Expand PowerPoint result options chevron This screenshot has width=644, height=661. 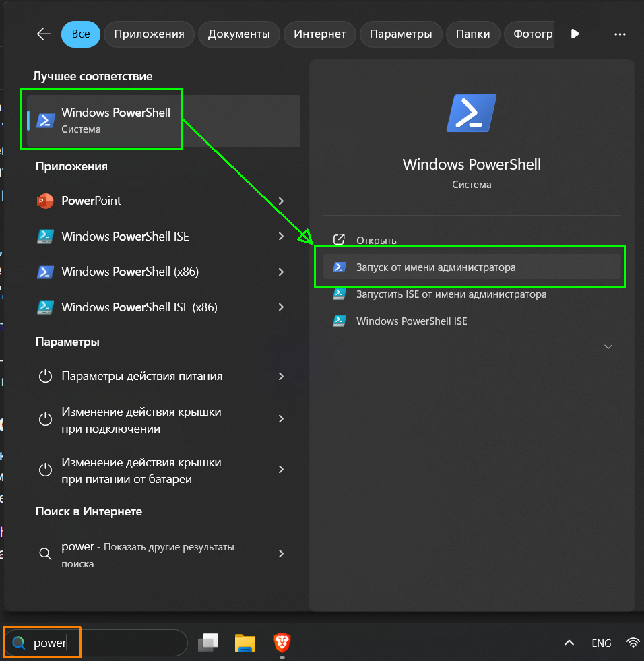(x=281, y=201)
